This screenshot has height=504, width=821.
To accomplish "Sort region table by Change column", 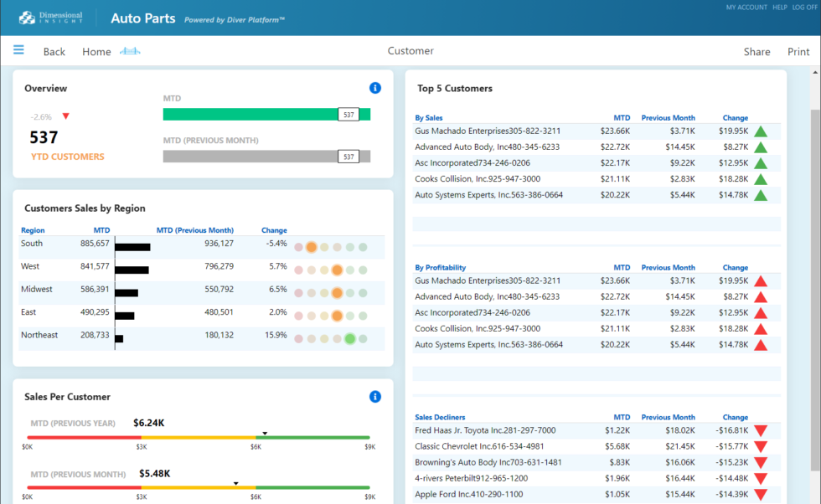I will [274, 230].
